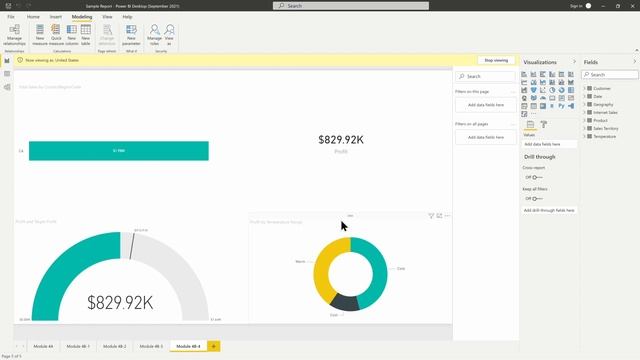Image resolution: width=640 pixels, height=360 pixels.
Task: Click the Filters pane search box
Action: [486, 76]
